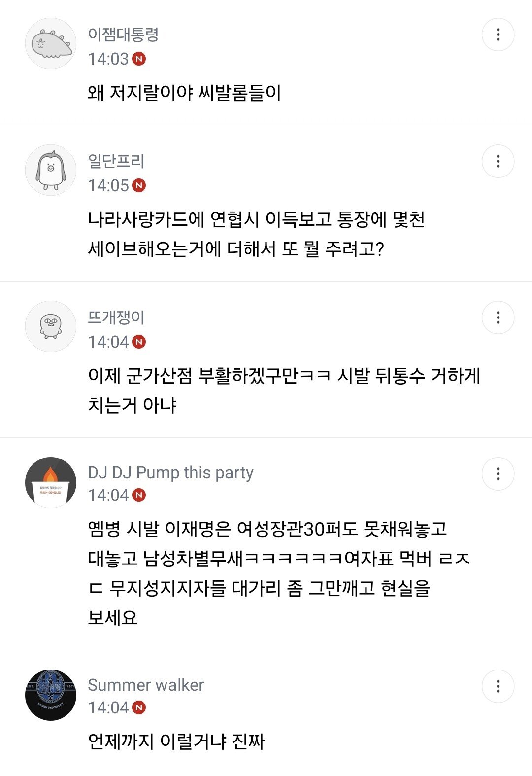Click the N badge on 뜨개쟁이's comment
The height and width of the screenshot is (776, 532).
click(x=139, y=342)
